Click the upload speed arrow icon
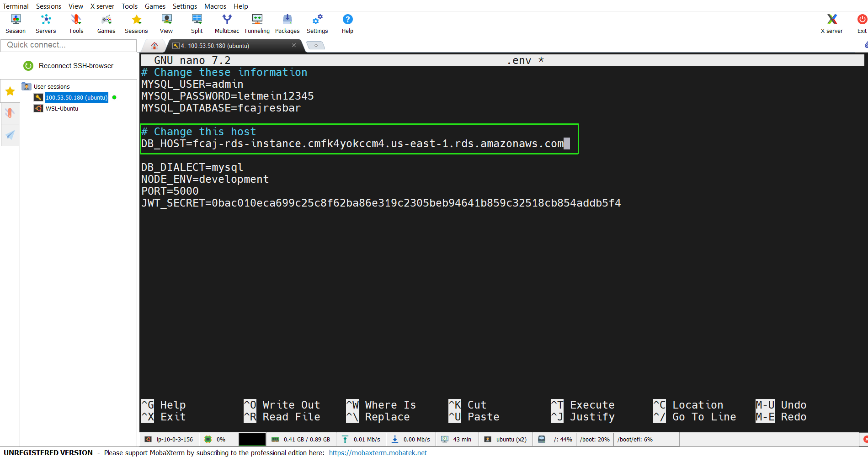Image resolution: width=868 pixels, height=457 pixels. point(345,439)
